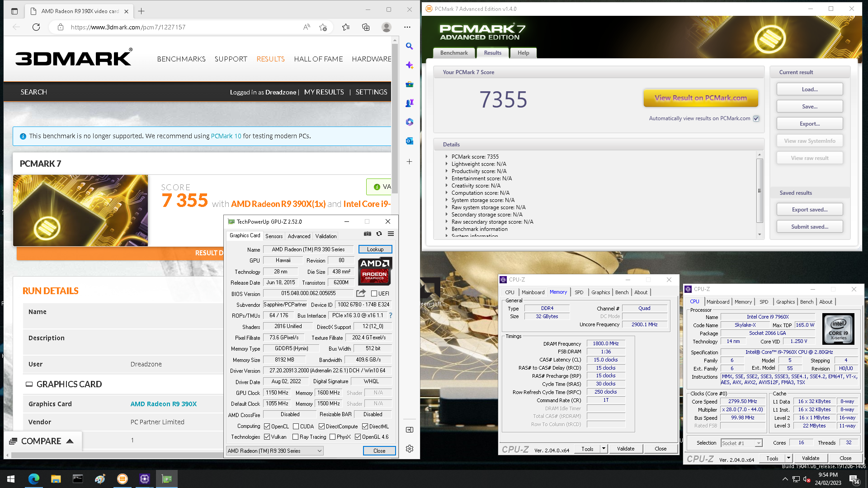868x488 pixels.
Task: Toggle PhysX checkbox in GPU-Z
Action: point(332,437)
